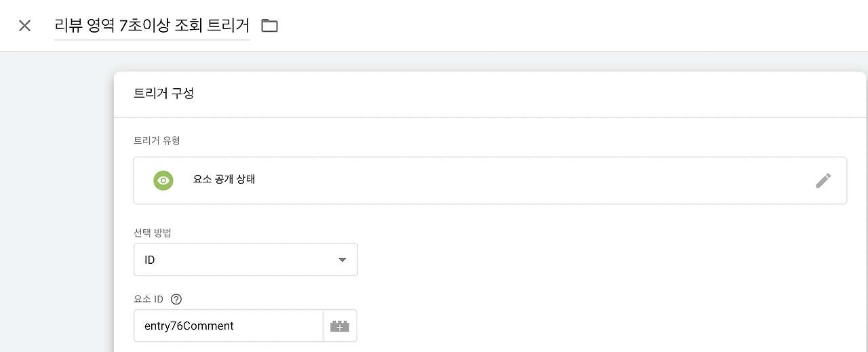Screen dimensions: 868x352
Task: Click the green eye 요소 공개 상태 icon
Action: pos(163,180)
